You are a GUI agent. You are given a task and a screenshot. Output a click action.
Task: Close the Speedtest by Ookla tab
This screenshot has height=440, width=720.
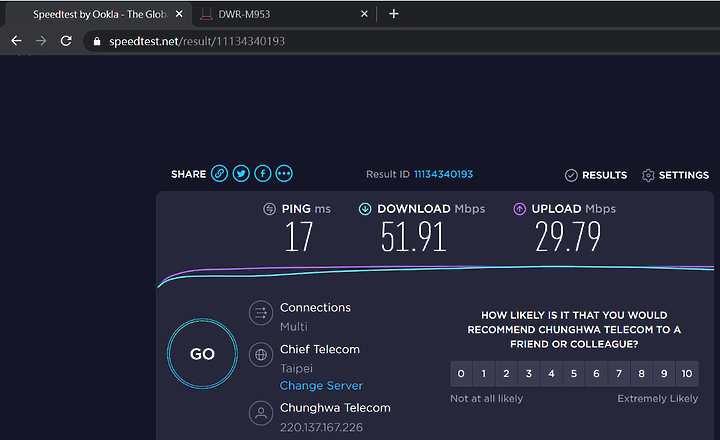click(179, 14)
